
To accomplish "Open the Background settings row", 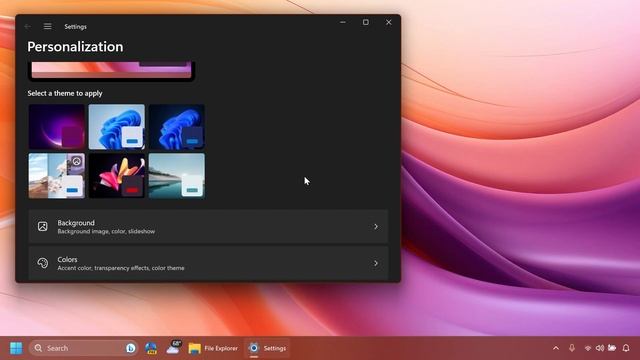I will [x=208, y=227].
